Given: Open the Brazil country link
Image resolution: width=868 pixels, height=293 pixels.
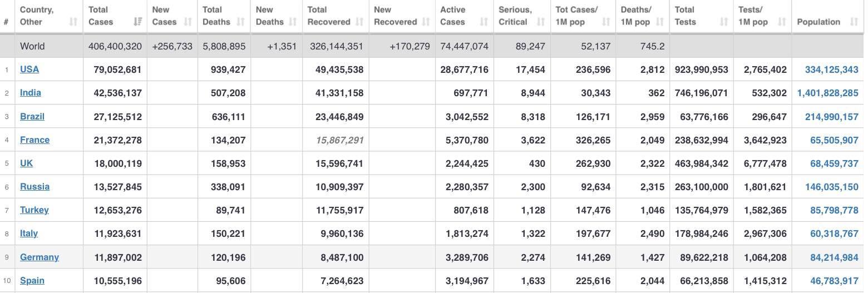Looking at the screenshot, I should pos(32,116).
